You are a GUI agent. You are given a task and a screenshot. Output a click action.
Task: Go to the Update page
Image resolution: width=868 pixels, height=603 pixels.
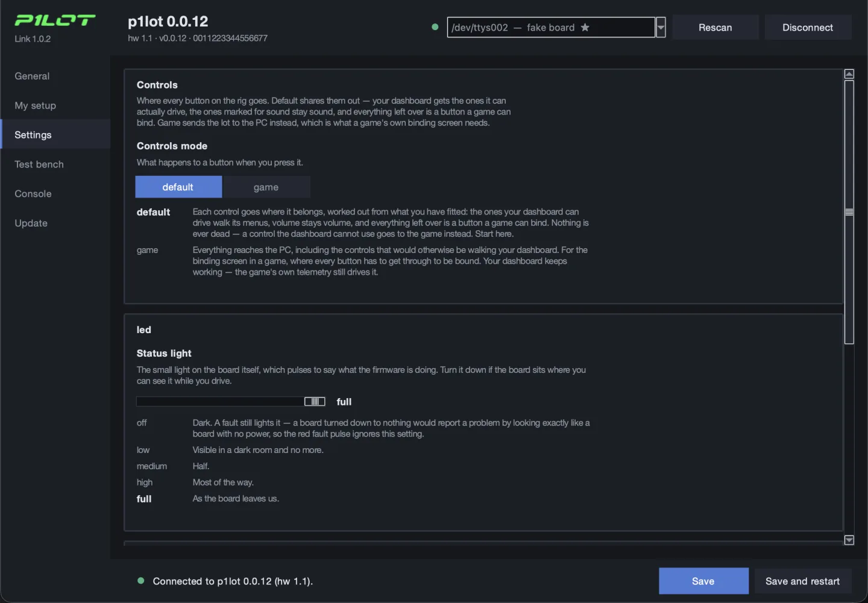tap(55, 223)
